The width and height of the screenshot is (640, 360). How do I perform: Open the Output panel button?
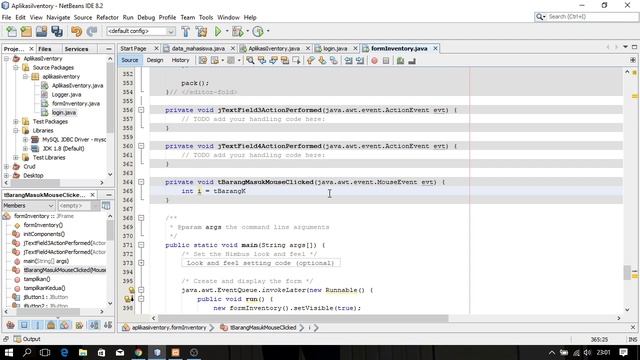point(27,339)
